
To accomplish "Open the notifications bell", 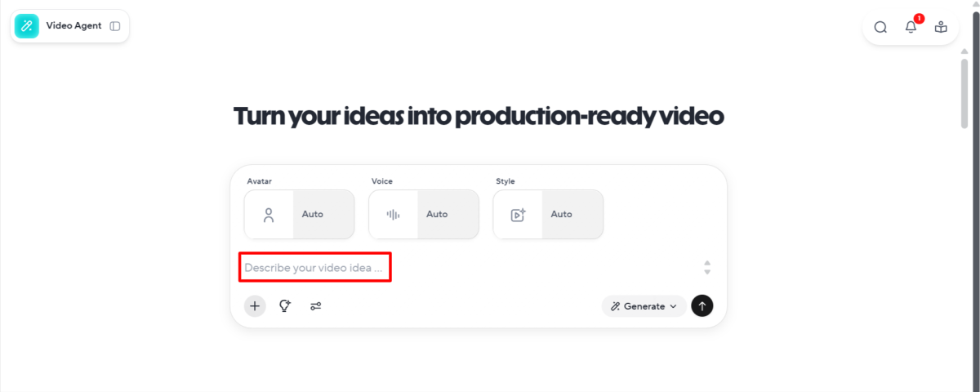I will click(x=911, y=27).
